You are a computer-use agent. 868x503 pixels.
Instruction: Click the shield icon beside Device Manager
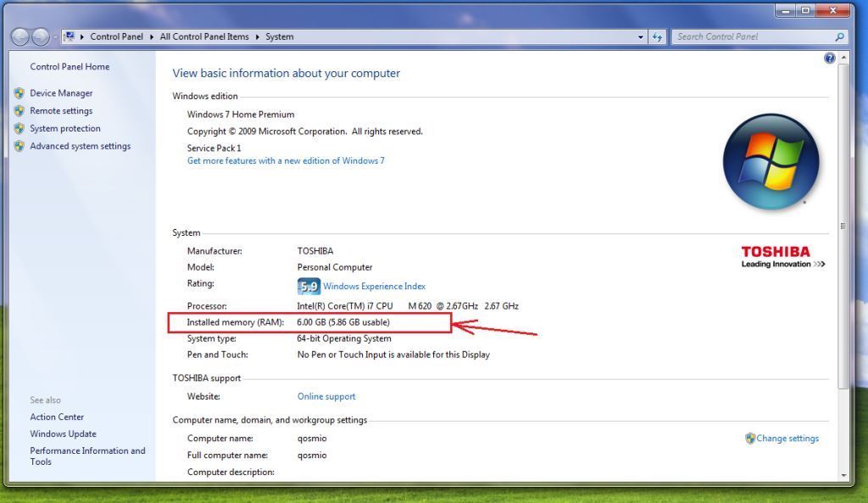(19, 93)
